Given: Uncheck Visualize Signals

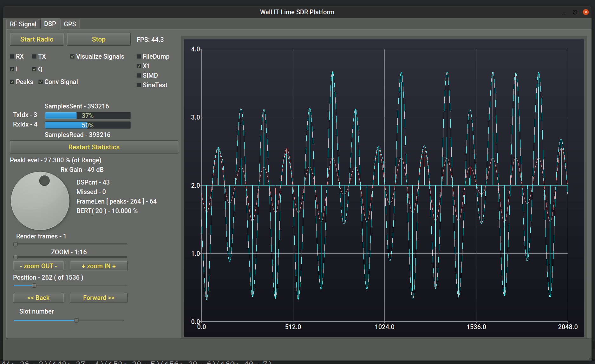Looking at the screenshot, I should [x=72, y=56].
